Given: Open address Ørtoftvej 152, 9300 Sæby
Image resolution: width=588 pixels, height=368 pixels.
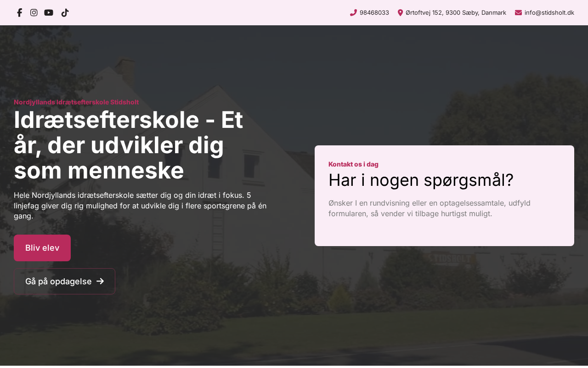Looking at the screenshot, I should (456, 12).
